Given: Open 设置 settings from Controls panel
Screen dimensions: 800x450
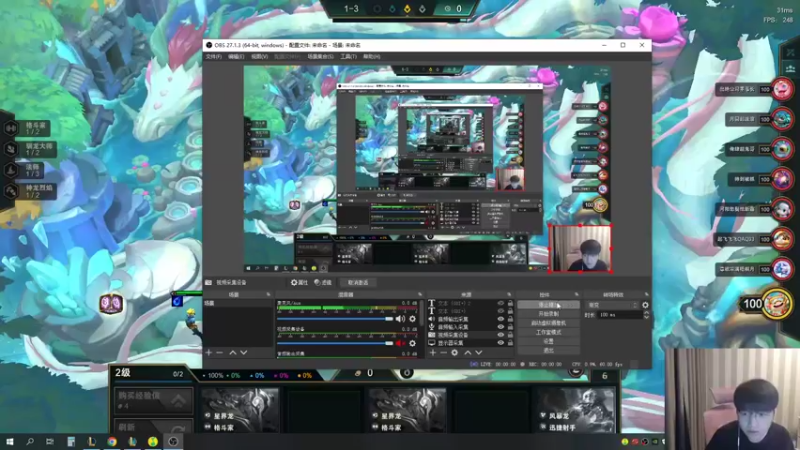Looking at the screenshot, I should coord(548,341).
